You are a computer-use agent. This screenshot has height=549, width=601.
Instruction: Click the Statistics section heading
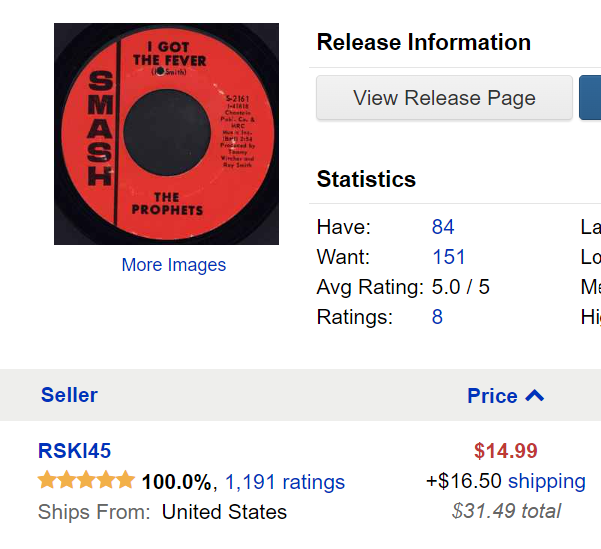pos(366,179)
